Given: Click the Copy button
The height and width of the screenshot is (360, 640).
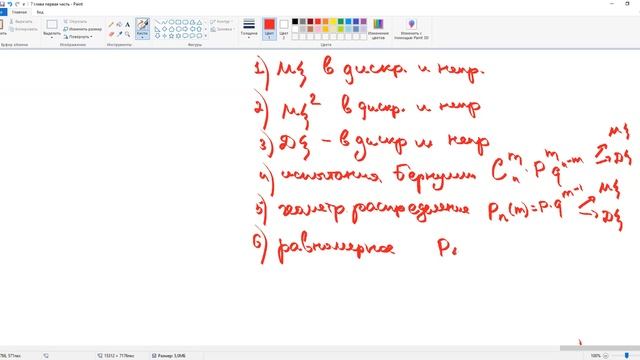Looking at the screenshot, I should point(23,29).
